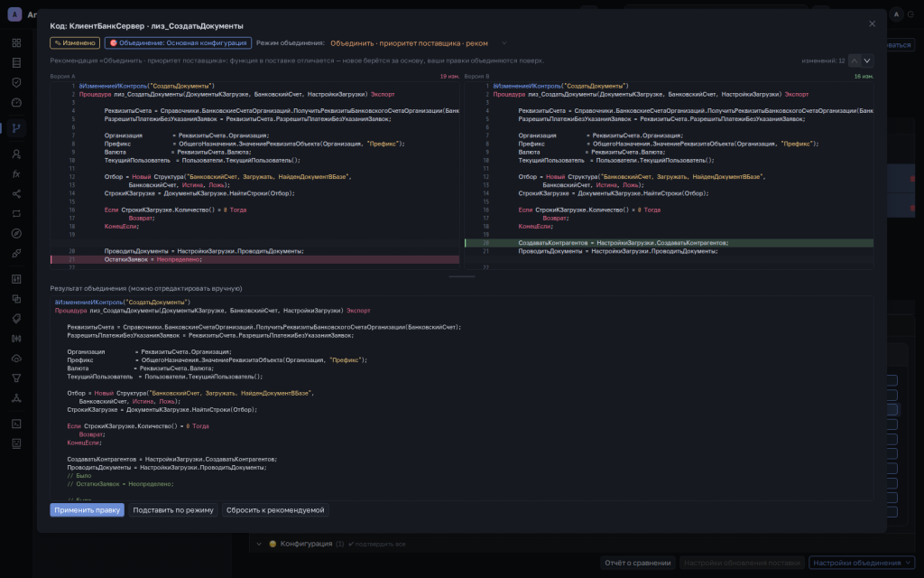Open the funnel filter icon in sidebar
924x578 pixels.
(x=16, y=378)
